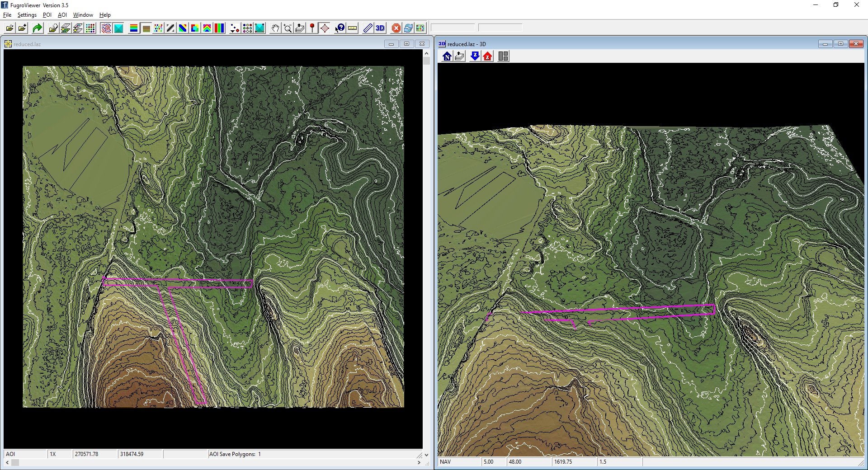
Task: Open the Settings menu
Action: [x=27, y=15]
